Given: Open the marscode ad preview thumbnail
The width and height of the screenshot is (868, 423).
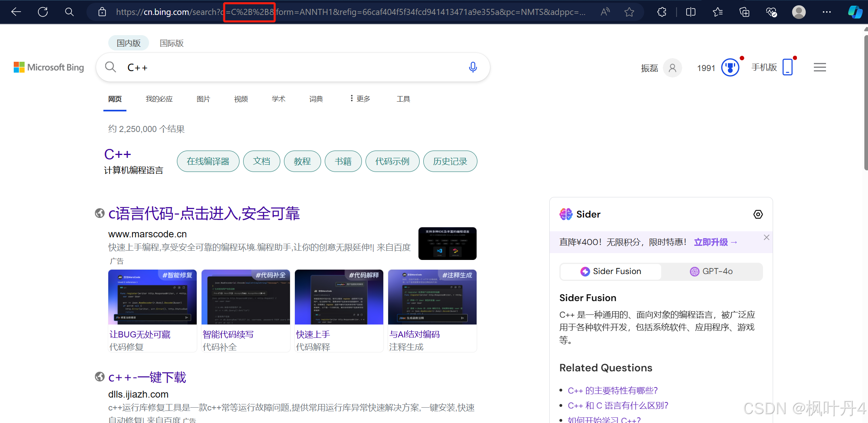Looking at the screenshot, I should (x=448, y=243).
